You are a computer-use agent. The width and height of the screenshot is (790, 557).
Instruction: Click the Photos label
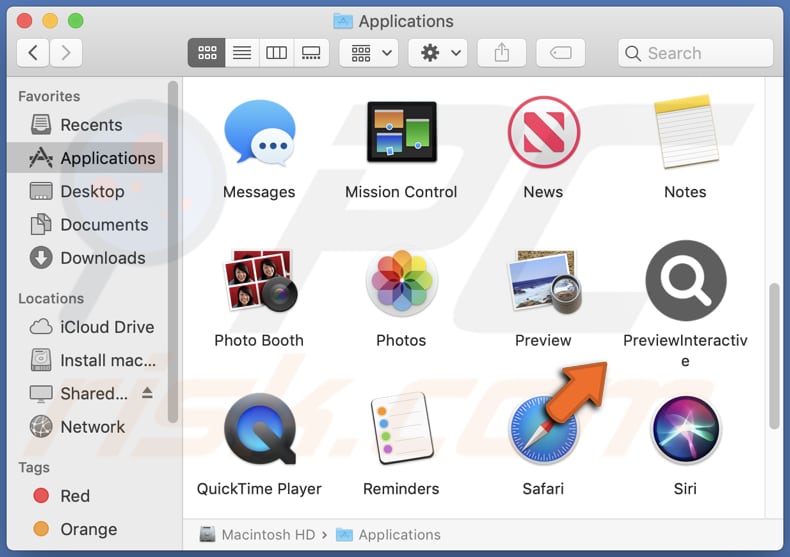coord(402,340)
